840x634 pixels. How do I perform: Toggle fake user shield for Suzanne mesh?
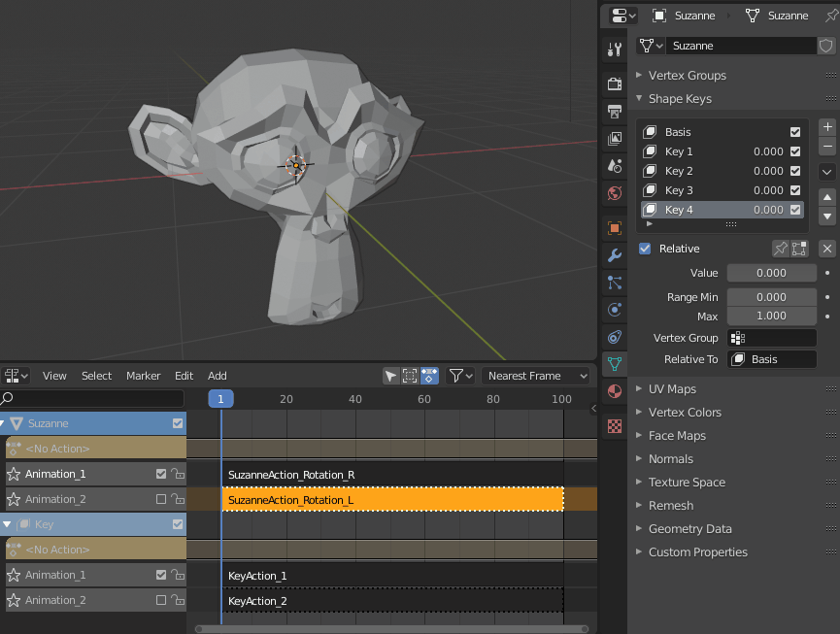pos(825,46)
